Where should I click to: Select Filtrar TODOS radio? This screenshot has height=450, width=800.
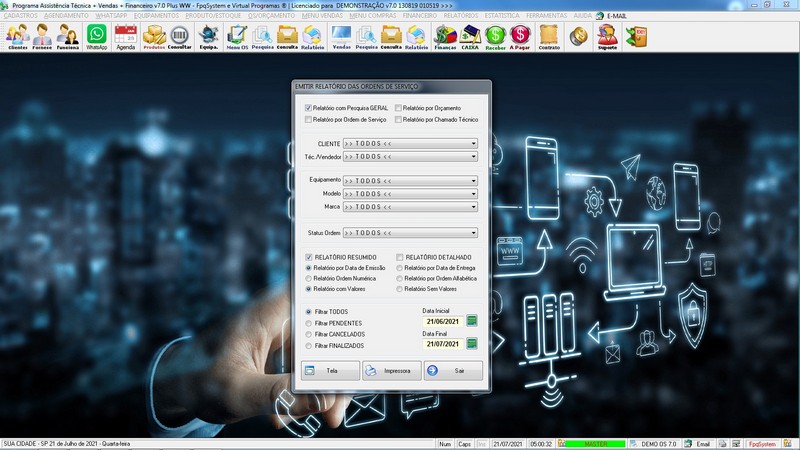point(308,312)
